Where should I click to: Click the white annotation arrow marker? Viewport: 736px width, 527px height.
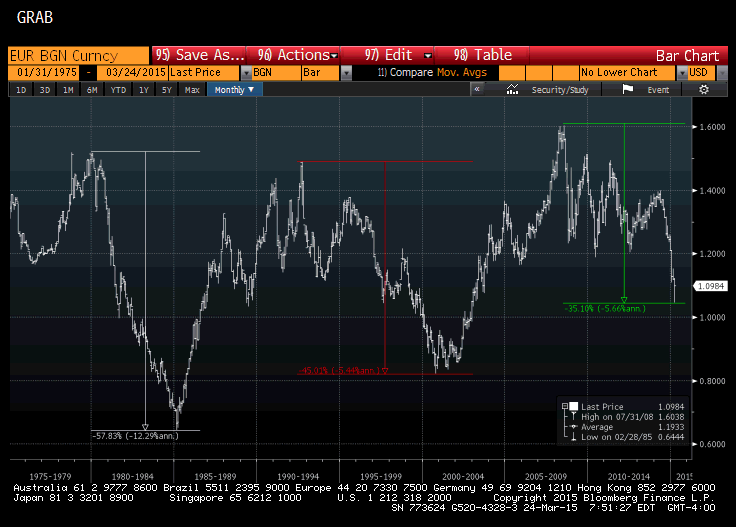145,427
